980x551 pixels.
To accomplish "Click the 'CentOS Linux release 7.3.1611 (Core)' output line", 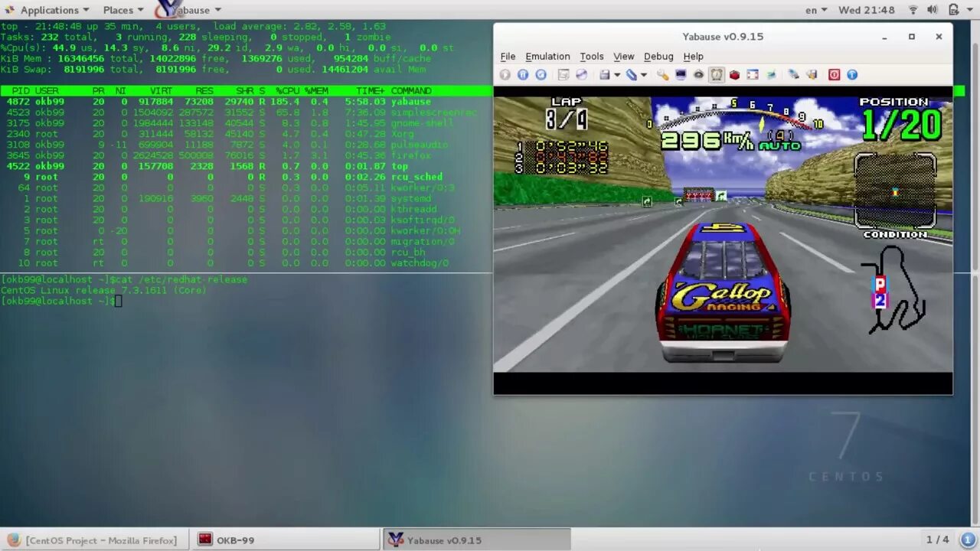I will [103, 290].
